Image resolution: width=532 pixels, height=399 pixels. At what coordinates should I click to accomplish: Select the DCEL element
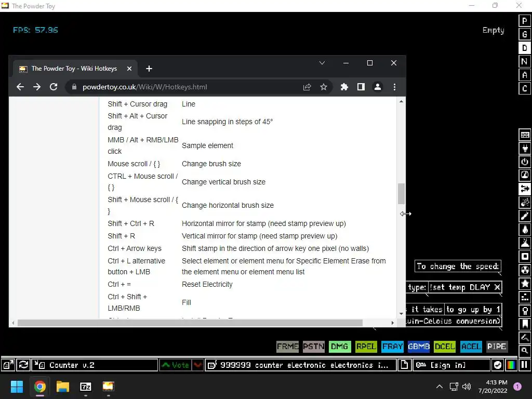(445, 347)
